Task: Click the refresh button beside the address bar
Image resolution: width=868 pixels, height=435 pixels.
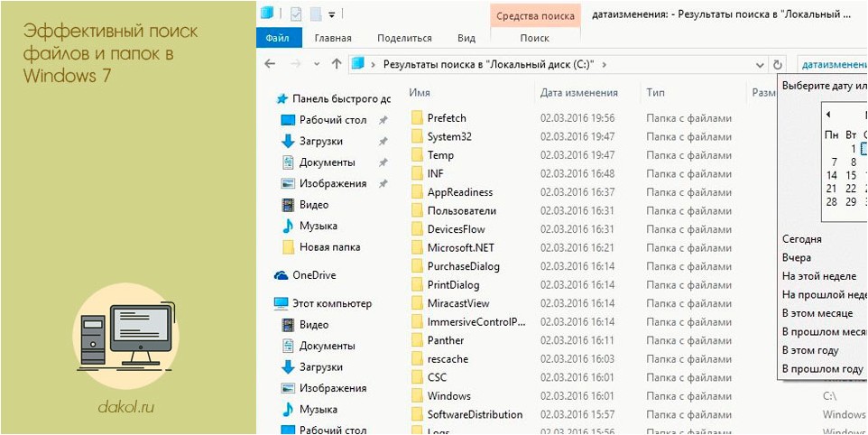Action: click(778, 64)
